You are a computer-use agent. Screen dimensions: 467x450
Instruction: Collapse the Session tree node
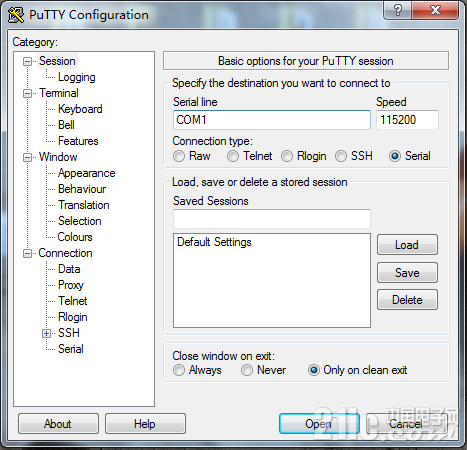(27, 61)
